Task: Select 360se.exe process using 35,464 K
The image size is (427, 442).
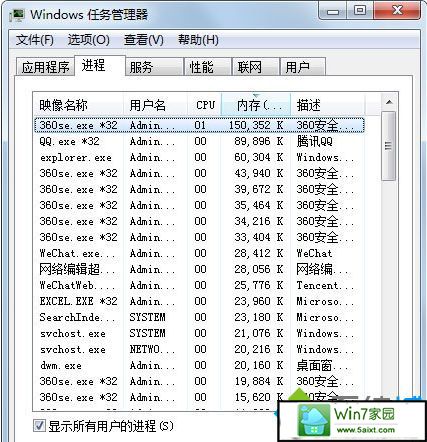Action: pyautogui.click(x=199, y=205)
